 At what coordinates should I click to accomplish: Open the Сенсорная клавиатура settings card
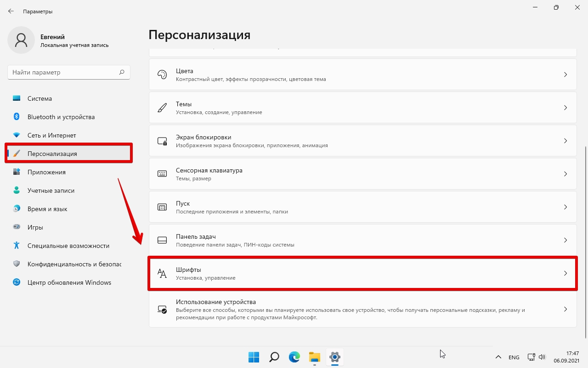tap(363, 174)
